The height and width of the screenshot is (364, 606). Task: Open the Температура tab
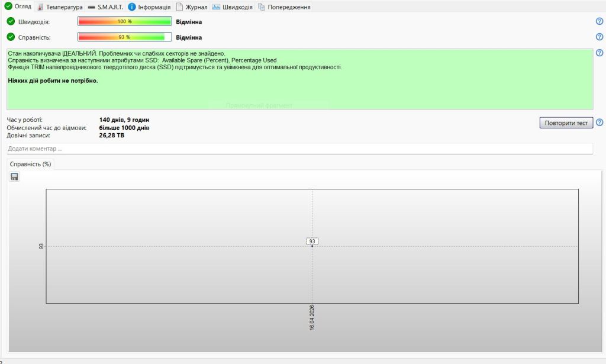[x=60, y=7]
